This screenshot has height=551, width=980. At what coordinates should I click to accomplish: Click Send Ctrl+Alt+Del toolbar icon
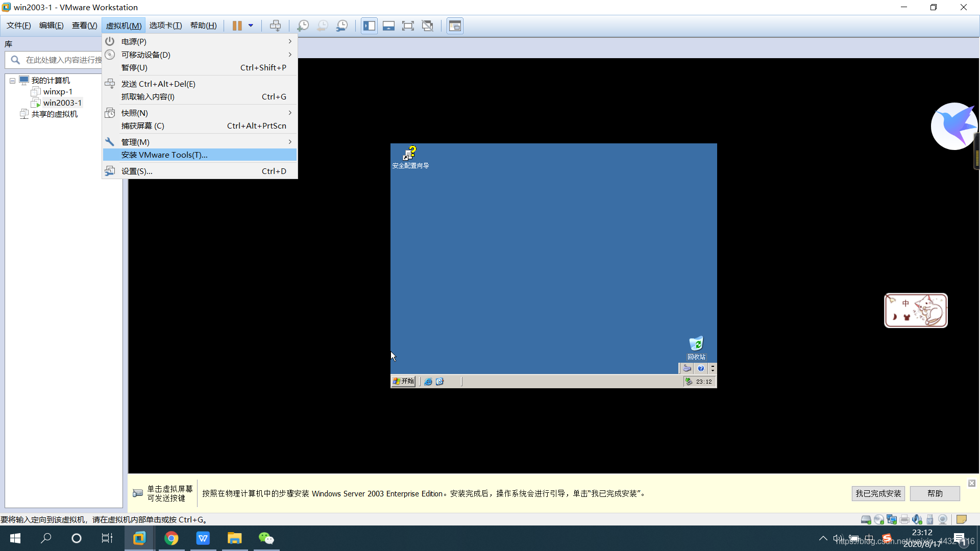[x=275, y=26]
